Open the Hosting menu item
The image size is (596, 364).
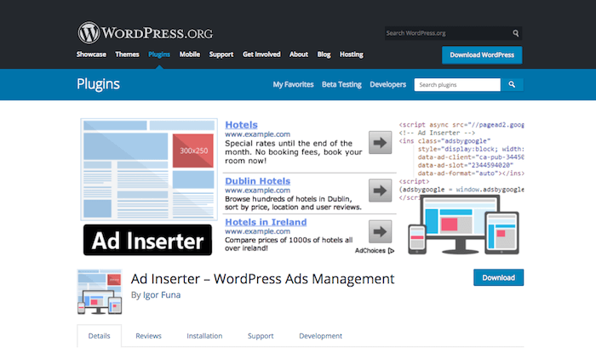tap(352, 54)
